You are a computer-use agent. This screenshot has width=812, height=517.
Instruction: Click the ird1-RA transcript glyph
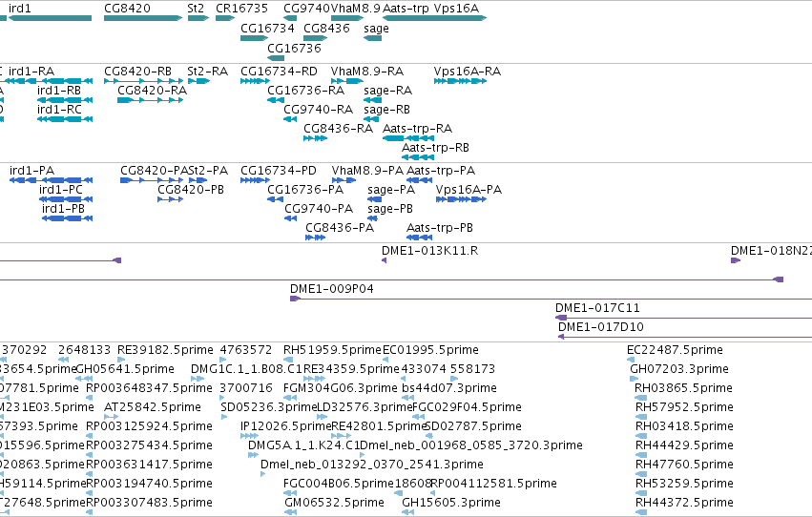click(x=51, y=81)
